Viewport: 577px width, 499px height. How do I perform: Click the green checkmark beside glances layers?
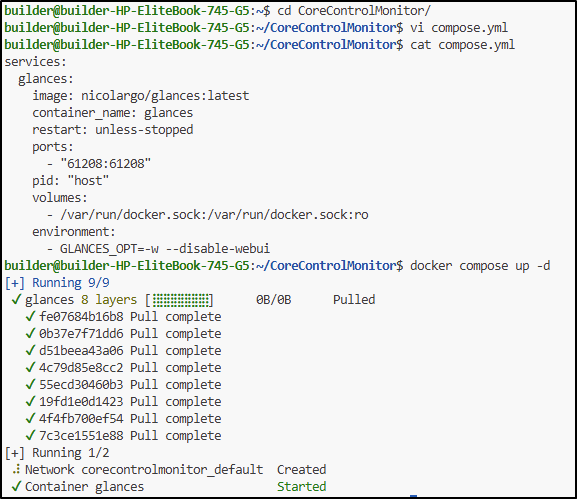pyautogui.click(x=16, y=300)
